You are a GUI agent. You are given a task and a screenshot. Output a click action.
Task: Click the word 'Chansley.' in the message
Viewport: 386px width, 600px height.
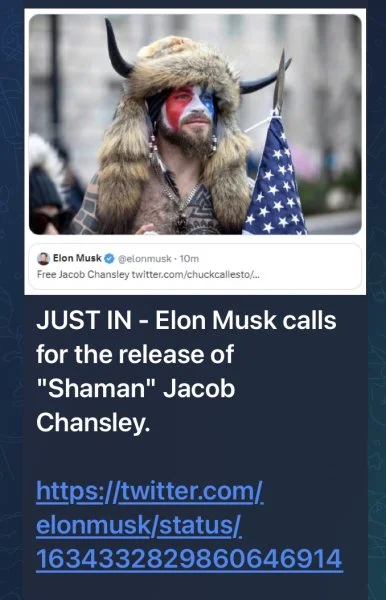93,423
